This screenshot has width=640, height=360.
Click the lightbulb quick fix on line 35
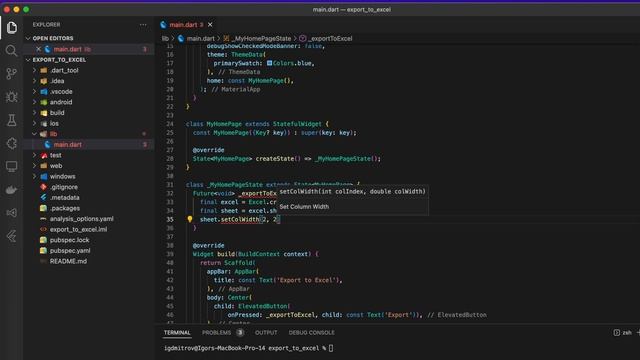pos(190,219)
